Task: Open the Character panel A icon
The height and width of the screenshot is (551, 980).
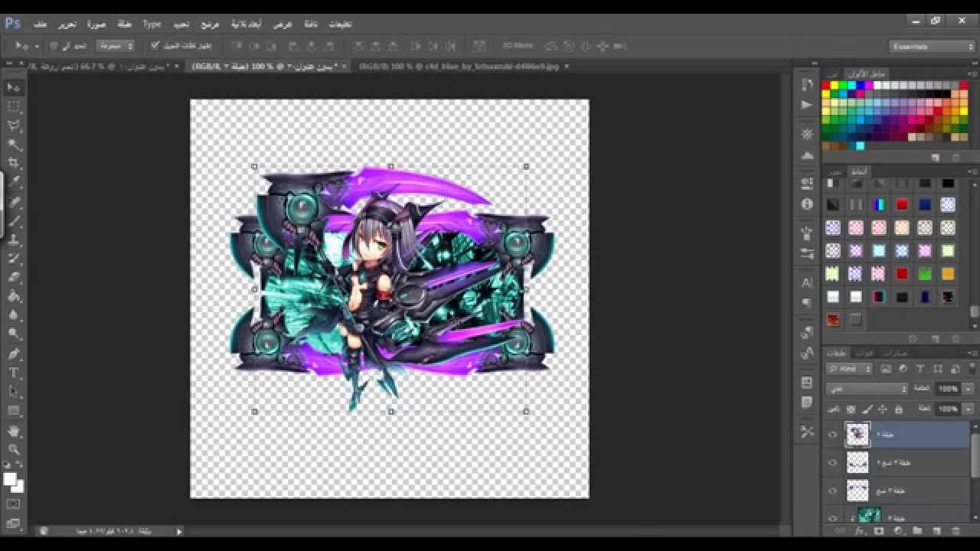Action: point(807,282)
